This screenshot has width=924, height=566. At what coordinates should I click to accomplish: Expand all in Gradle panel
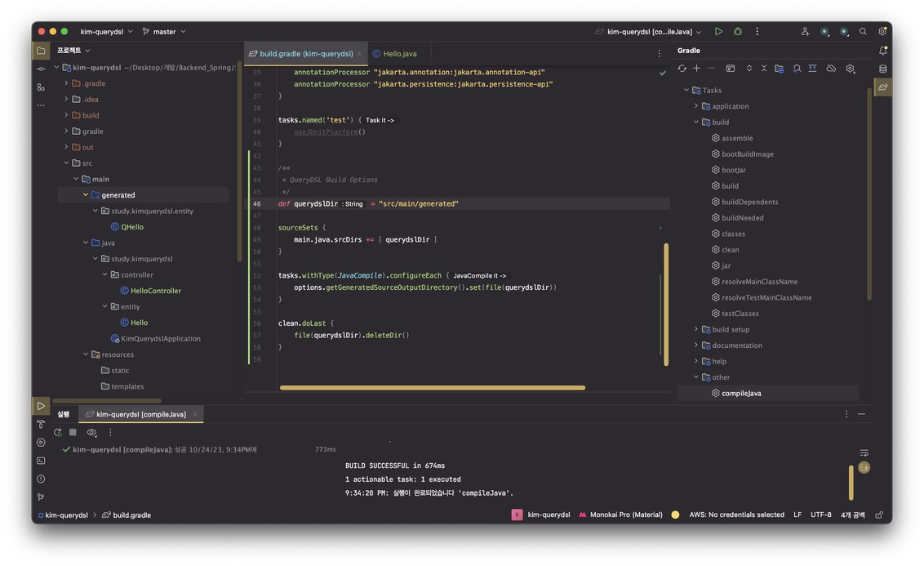pyautogui.click(x=749, y=69)
